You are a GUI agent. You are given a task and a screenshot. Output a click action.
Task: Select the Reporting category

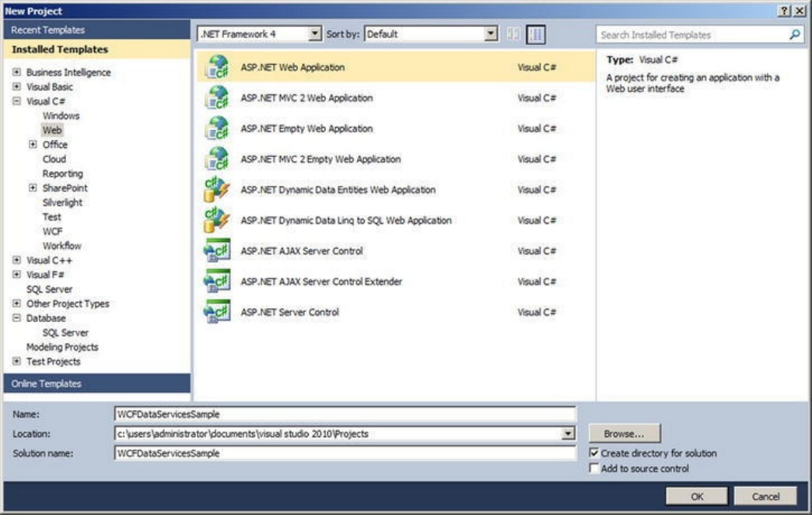(x=63, y=173)
